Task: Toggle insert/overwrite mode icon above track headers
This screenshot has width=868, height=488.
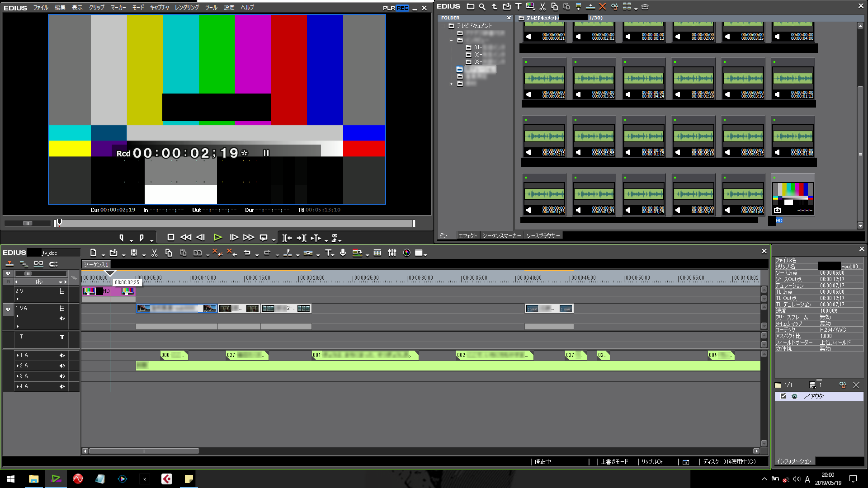Action: [9, 264]
